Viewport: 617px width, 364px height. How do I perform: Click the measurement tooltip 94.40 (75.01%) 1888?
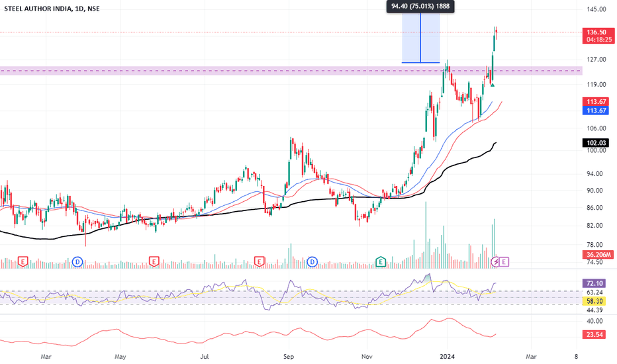click(420, 7)
